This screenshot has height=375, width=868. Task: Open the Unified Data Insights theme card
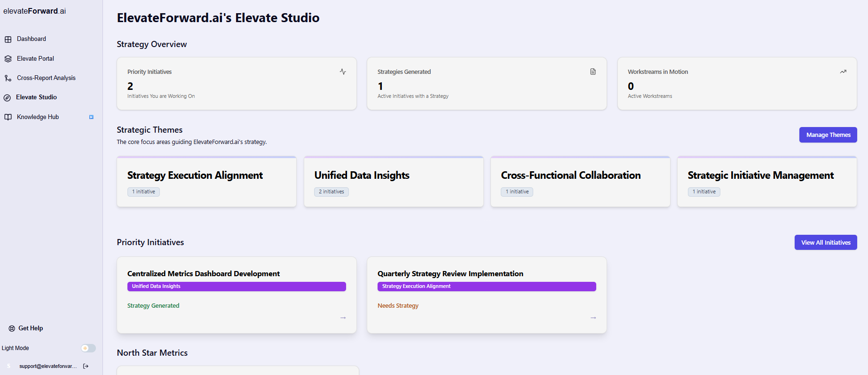pyautogui.click(x=394, y=182)
